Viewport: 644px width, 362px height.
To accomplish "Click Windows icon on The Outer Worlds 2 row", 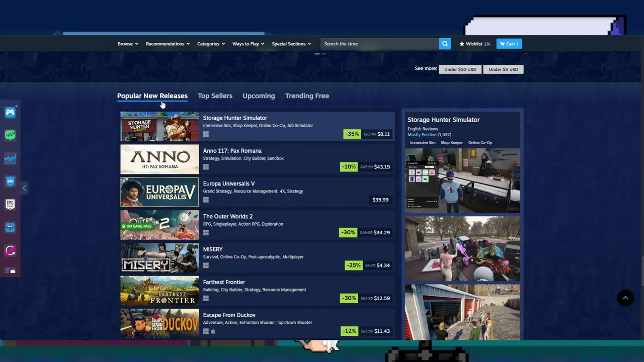I will 206,232.
